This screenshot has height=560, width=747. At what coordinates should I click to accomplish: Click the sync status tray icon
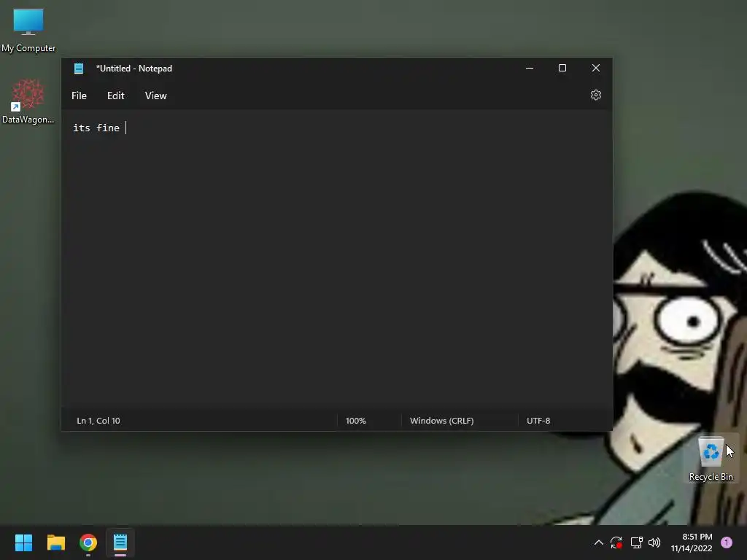(616, 542)
